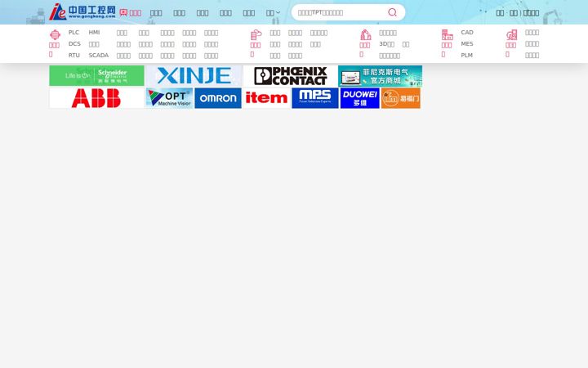Open the HMI category link

pos(94,32)
